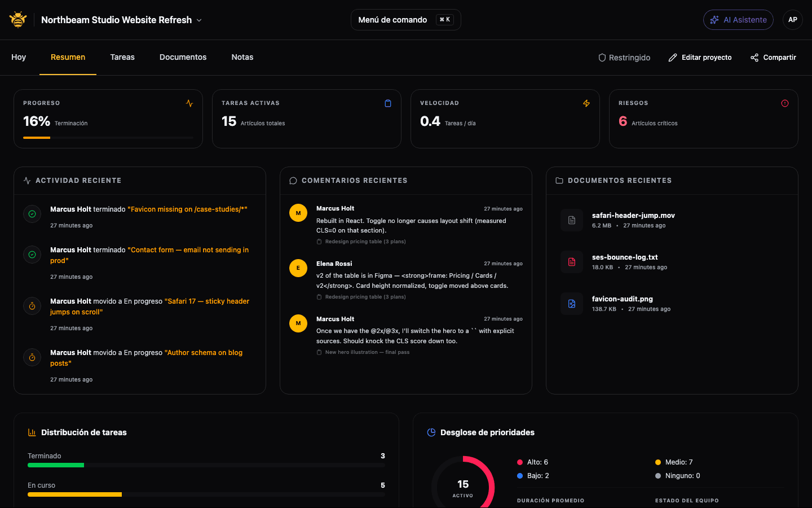Click the timer icon beside Author schema task

pos(32,357)
